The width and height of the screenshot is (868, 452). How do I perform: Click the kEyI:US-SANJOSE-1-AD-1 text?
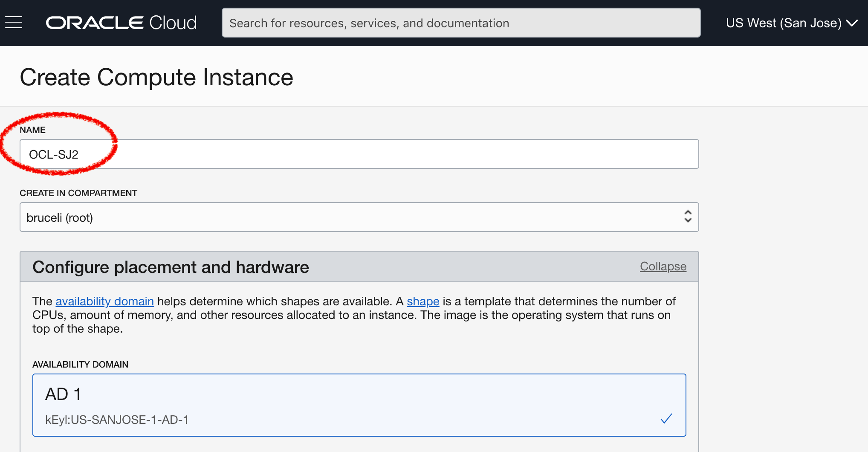point(117,420)
